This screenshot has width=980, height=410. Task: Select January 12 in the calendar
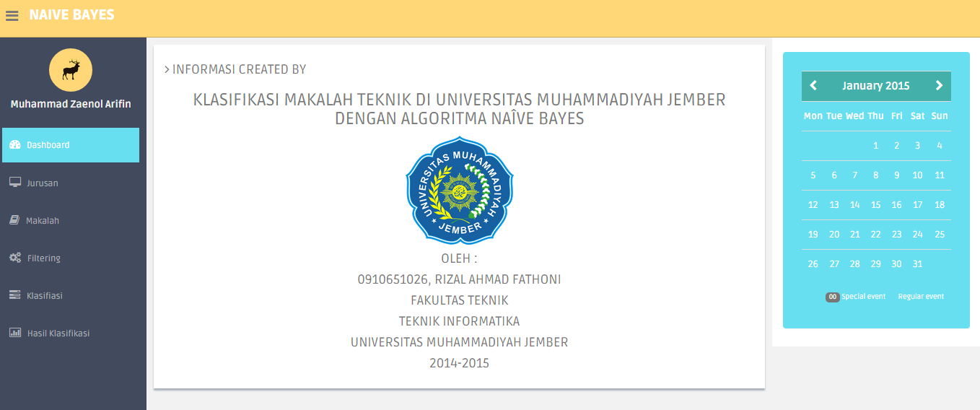click(813, 204)
